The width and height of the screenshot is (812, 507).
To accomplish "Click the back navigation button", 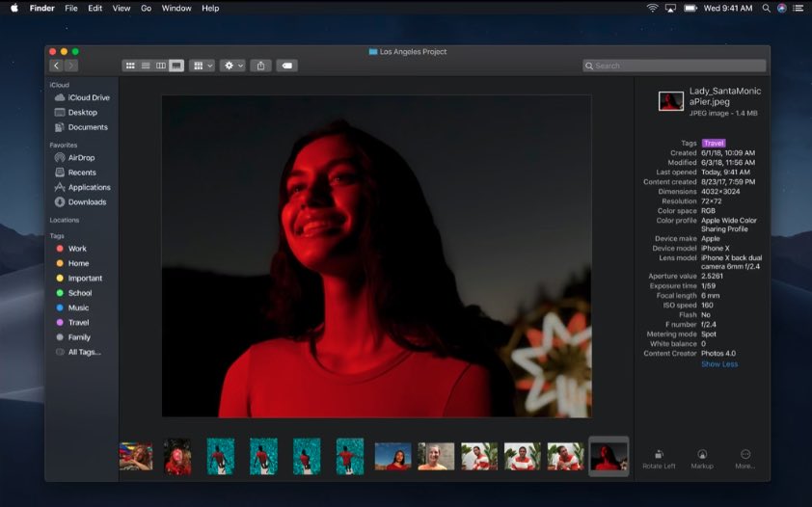I will pos(56,66).
